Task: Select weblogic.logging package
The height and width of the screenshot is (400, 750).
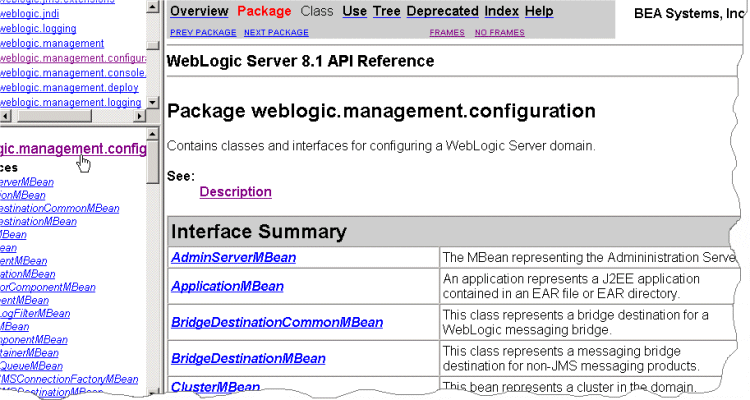Action: pyautogui.click(x=38, y=29)
